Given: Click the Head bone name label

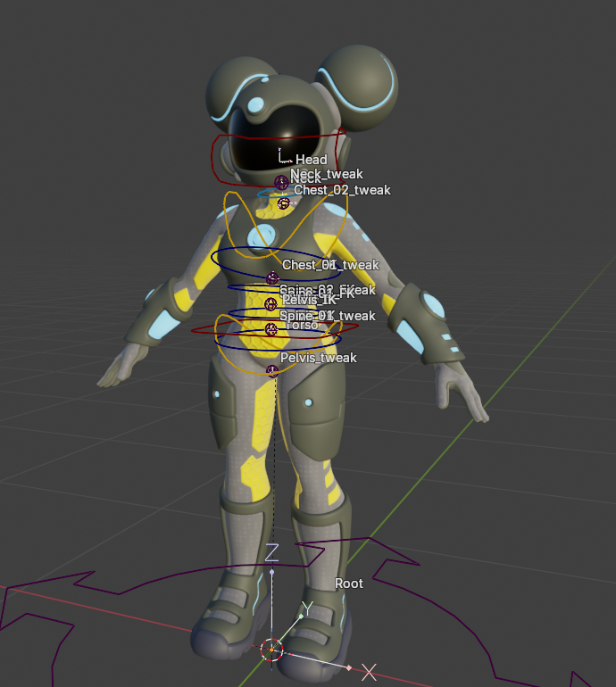Looking at the screenshot, I should [x=312, y=160].
